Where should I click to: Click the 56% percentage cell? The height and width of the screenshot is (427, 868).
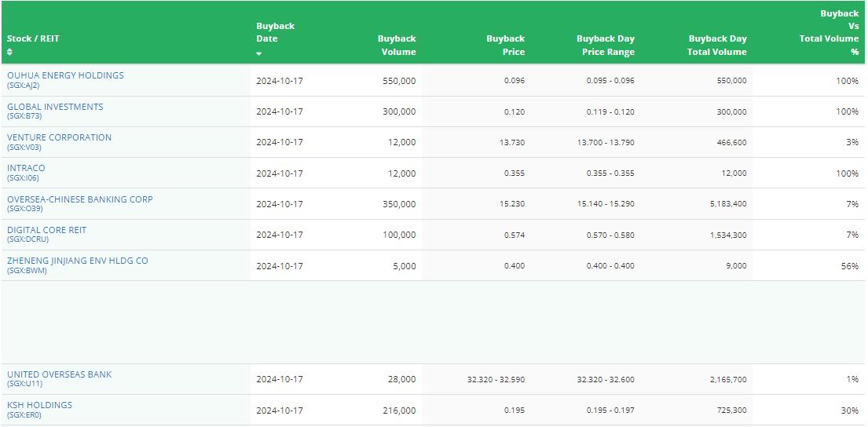850,266
